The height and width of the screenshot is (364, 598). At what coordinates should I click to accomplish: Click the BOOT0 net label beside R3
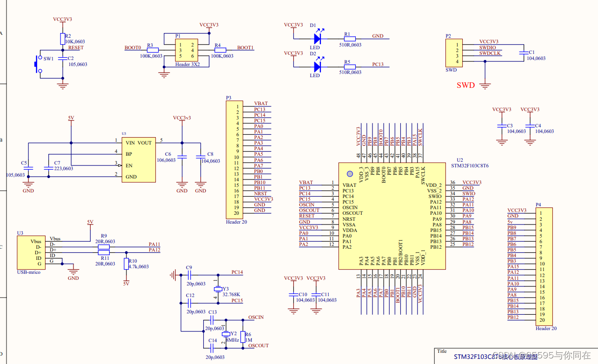pyautogui.click(x=133, y=47)
